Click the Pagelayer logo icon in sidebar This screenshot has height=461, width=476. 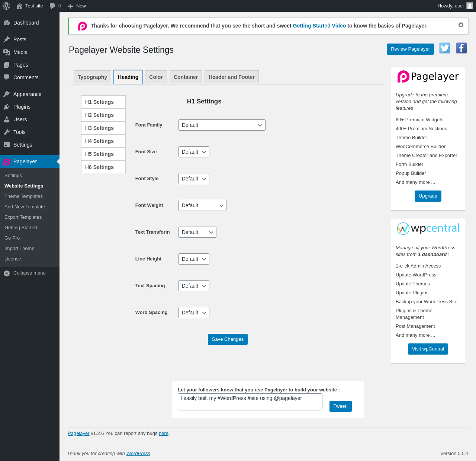click(x=7, y=162)
